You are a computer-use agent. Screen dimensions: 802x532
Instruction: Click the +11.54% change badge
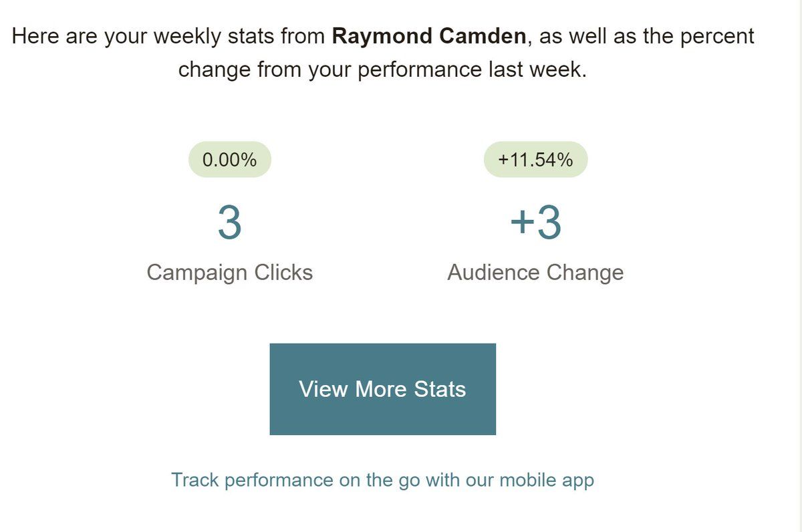535,160
